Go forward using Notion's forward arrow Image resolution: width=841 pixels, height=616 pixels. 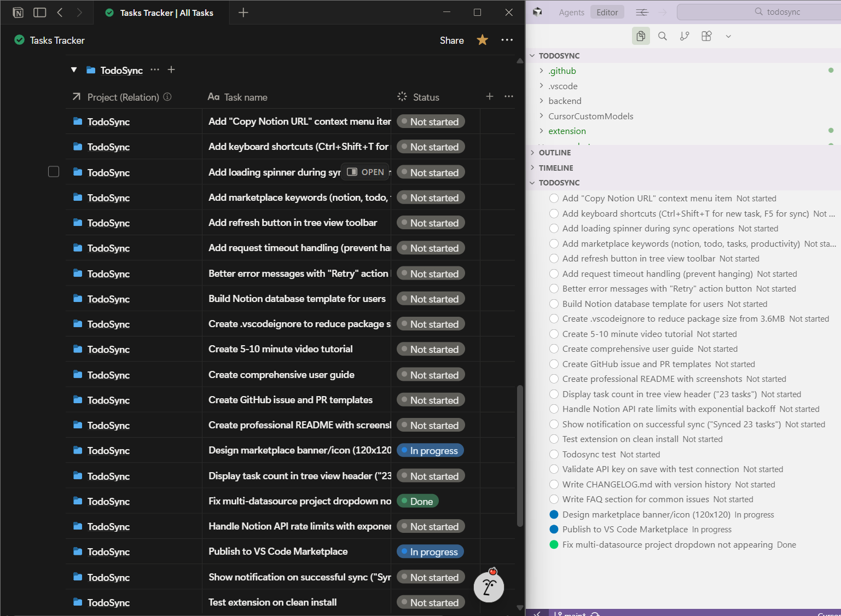[79, 12]
